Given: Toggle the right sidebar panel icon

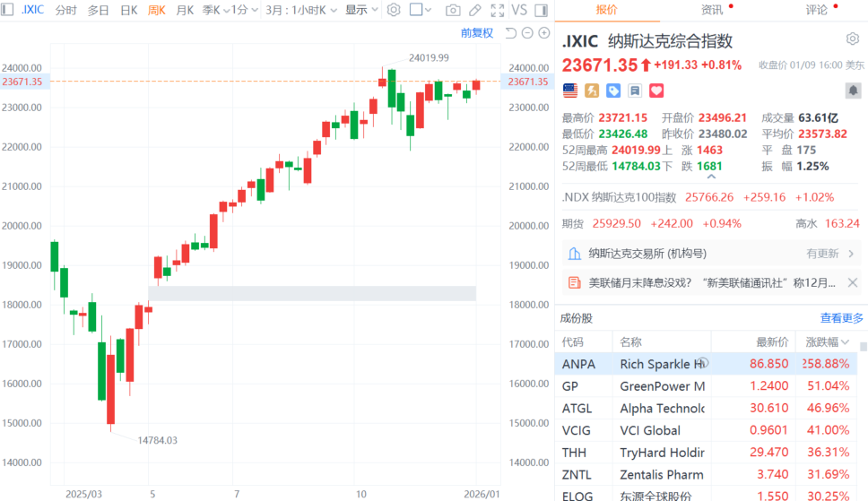Looking at the screenshot, I should point(542,10).
